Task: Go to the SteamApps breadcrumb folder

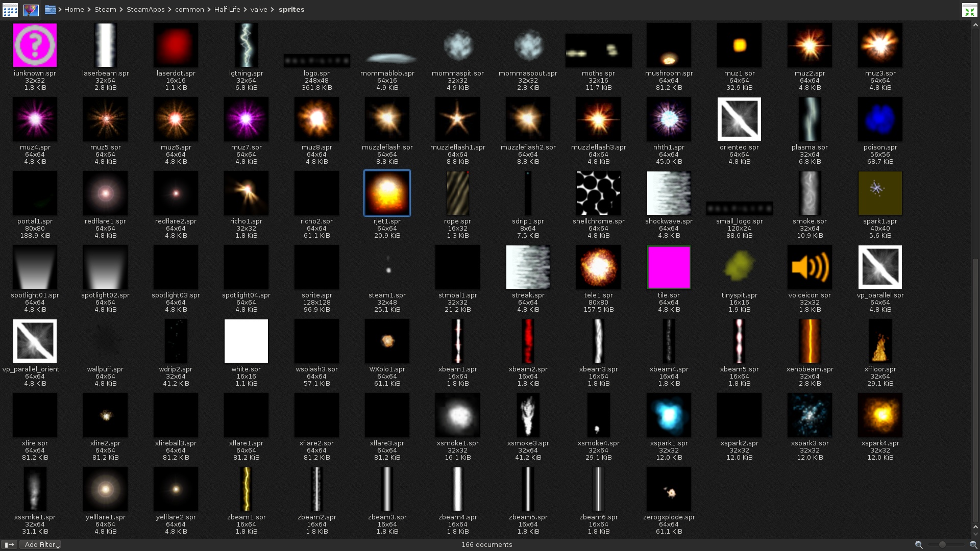Action: [x=145, y=10]
